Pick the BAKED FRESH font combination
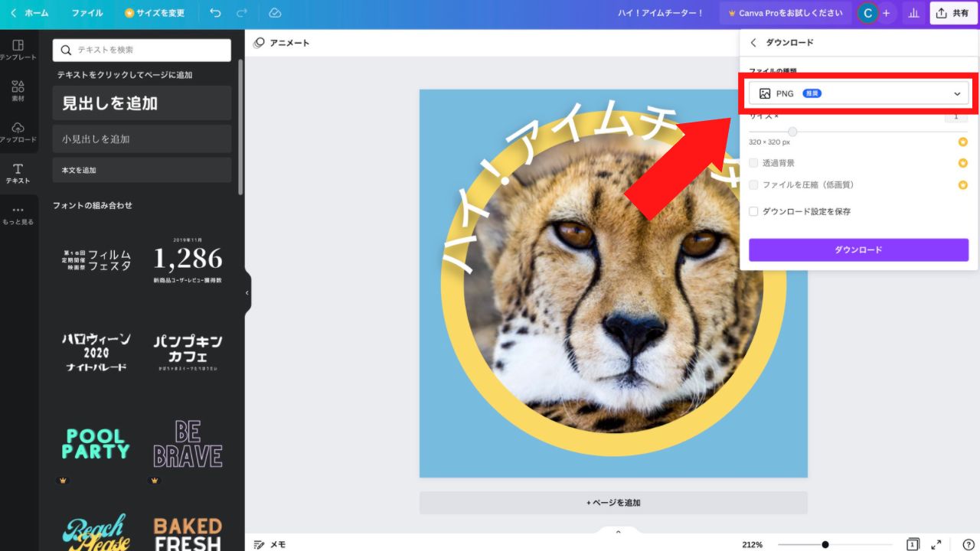Image resolution: width=980 pixels, height=551 pixels. (x=188, y=532)
